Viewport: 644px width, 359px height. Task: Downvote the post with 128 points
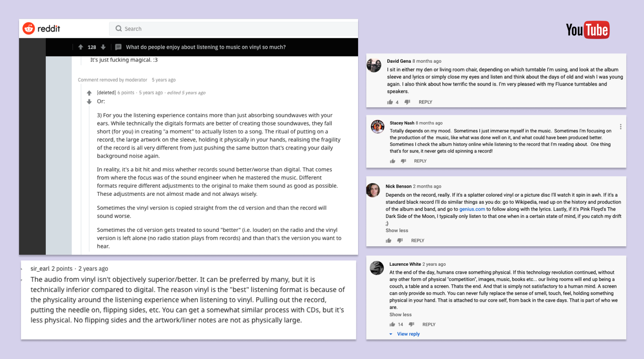click(x=103, y=47)
